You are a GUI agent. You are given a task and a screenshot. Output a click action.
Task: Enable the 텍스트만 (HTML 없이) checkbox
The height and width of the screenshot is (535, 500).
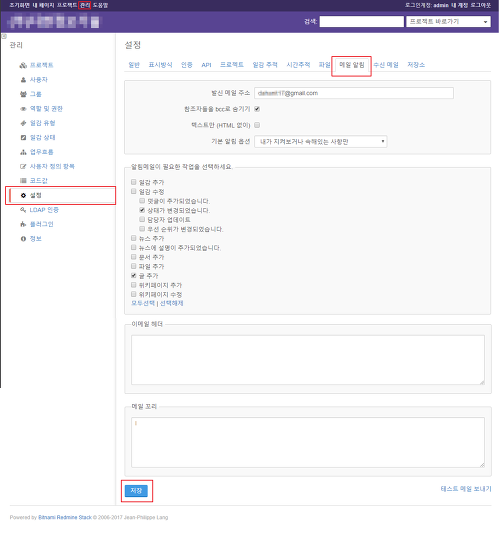257,125
